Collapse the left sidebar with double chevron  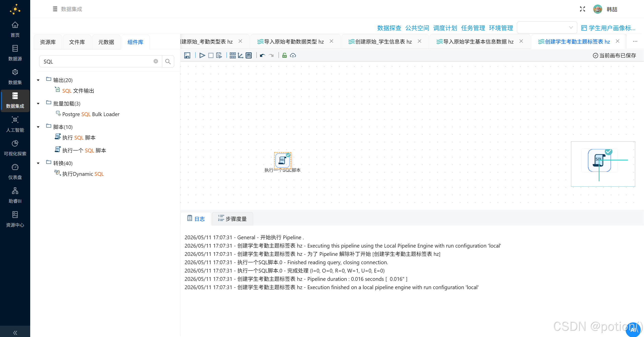tap(15, 332)
